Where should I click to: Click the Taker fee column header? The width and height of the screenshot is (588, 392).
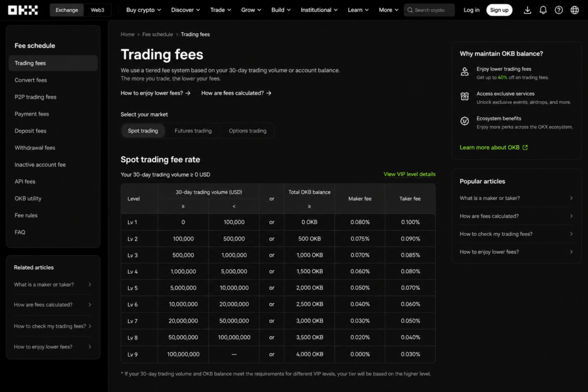[410, 199]
